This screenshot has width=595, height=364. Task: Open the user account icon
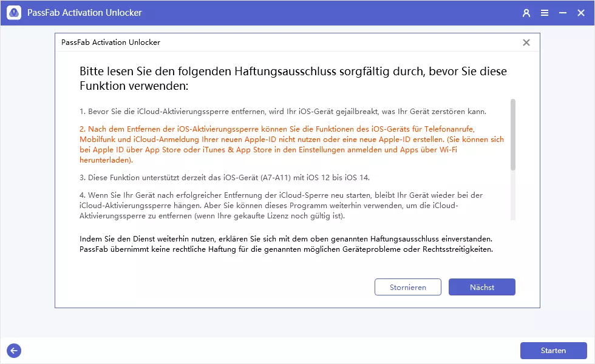click(x=526, y=13)
